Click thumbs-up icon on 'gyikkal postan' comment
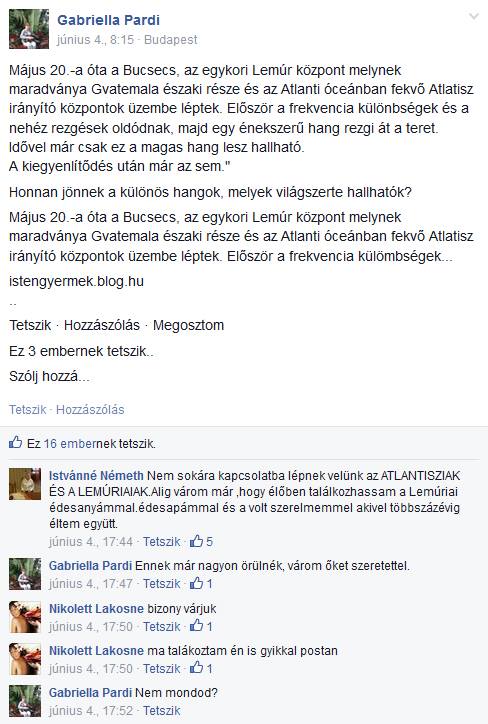This screenshot has width=488, height=724. (x=196, y=668)
